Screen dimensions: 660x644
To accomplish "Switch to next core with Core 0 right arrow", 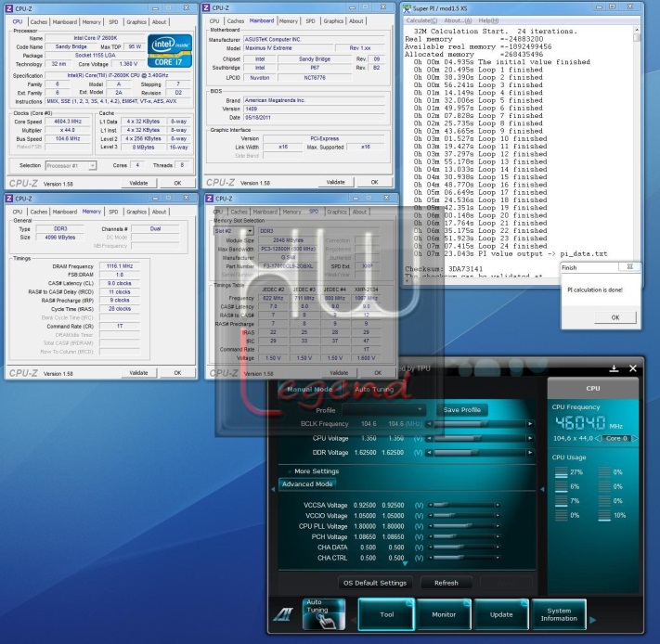I will click(635, 438).
